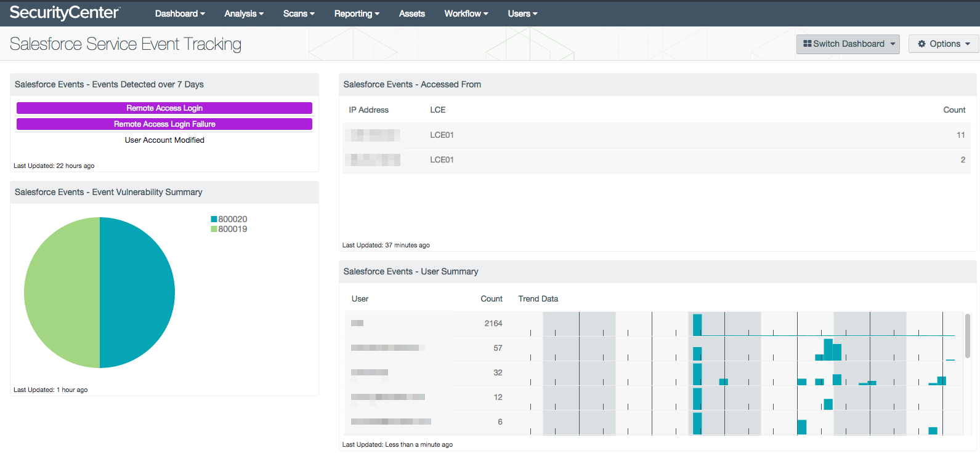
Task: Open the Switch Dashboard dropdown
Action: pyautogui.click(x=848, y=44)
